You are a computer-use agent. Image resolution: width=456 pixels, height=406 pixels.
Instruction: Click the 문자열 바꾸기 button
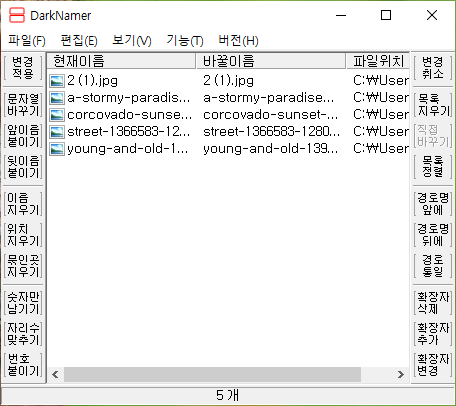click(23, 105)
